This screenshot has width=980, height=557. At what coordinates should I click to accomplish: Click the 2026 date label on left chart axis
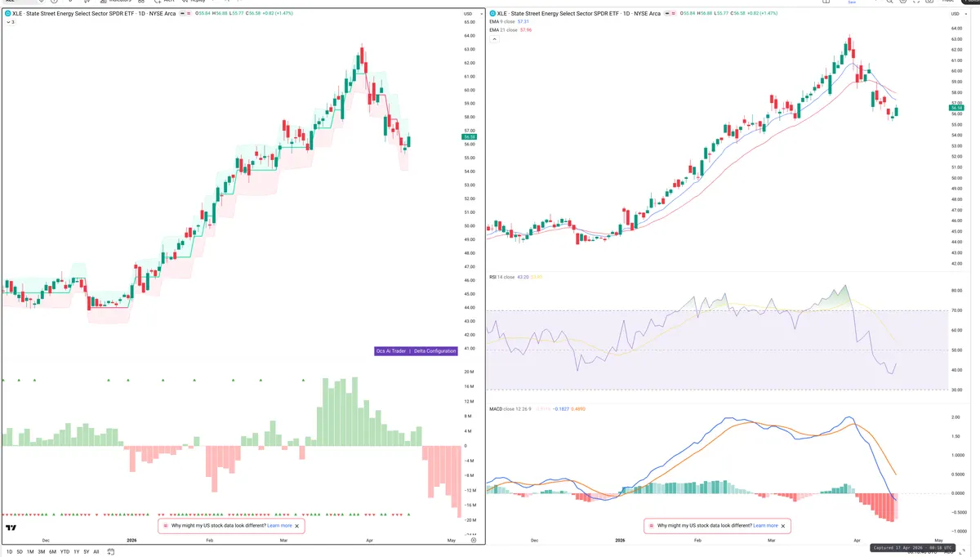131,540
